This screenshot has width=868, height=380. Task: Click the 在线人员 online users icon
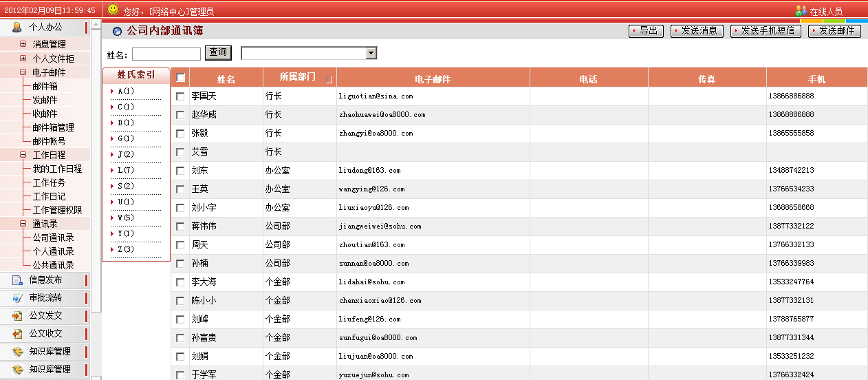click(x=801, y=11)
